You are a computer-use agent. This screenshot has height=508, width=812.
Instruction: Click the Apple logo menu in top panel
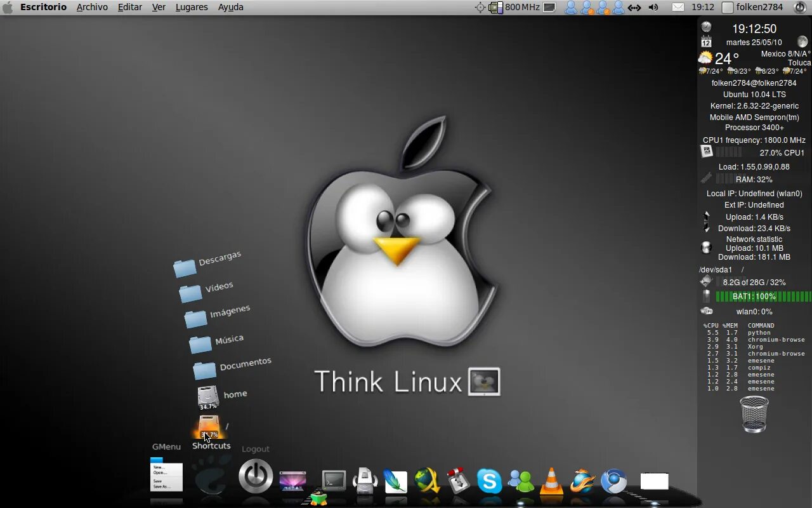[8, 7]
